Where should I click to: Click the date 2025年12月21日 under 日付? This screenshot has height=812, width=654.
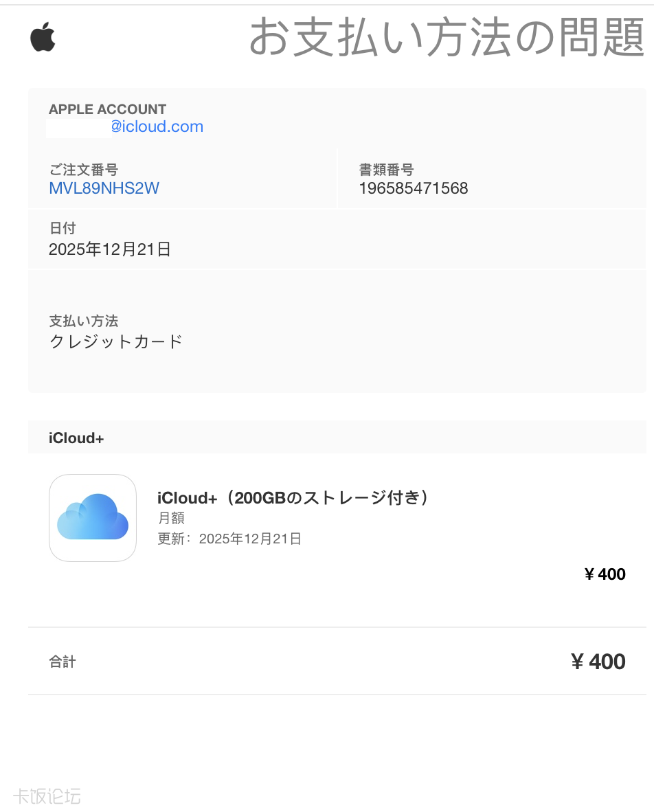pyautogui.click(x=110, y=249)
